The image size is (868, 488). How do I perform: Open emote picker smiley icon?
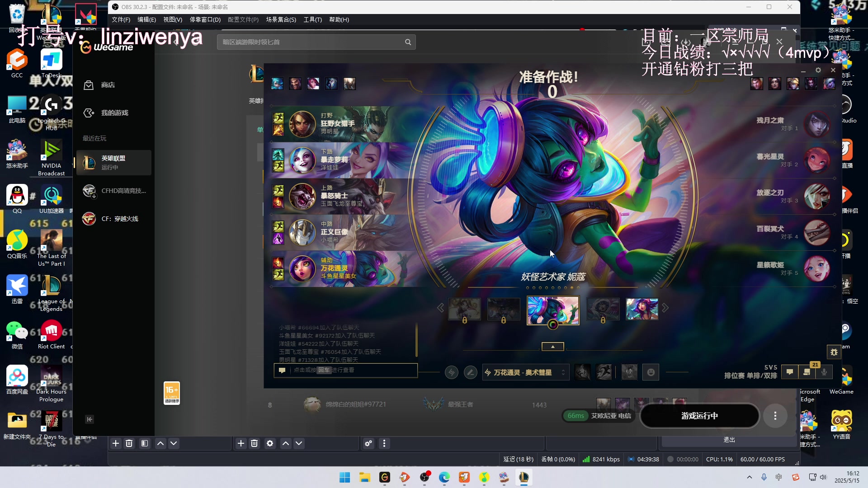coord(651,372)
